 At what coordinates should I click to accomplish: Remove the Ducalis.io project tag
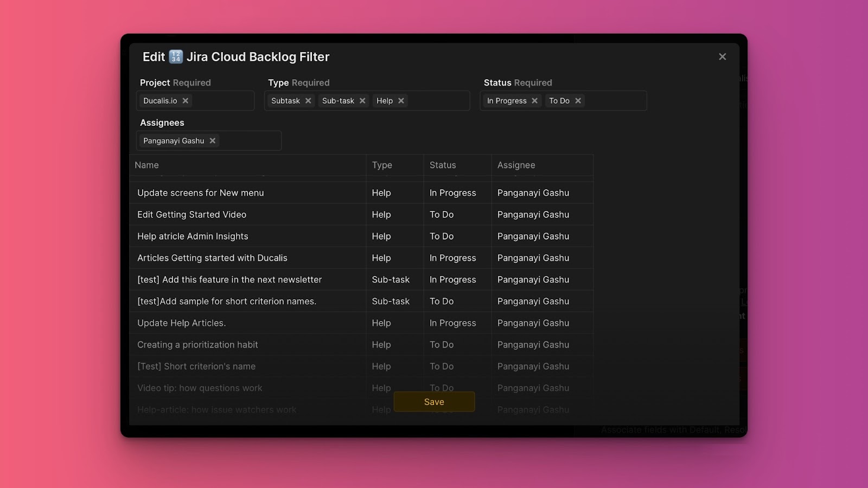point(186,101)
